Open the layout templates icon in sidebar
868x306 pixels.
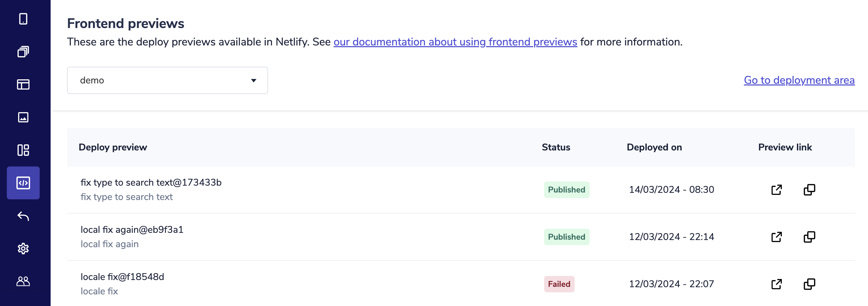[23, 84]
